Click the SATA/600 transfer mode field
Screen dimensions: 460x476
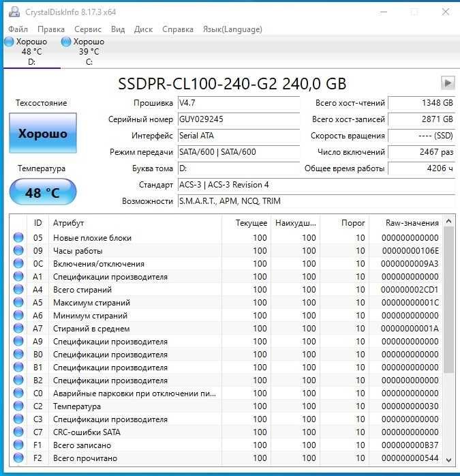click(x=239, y=152)
